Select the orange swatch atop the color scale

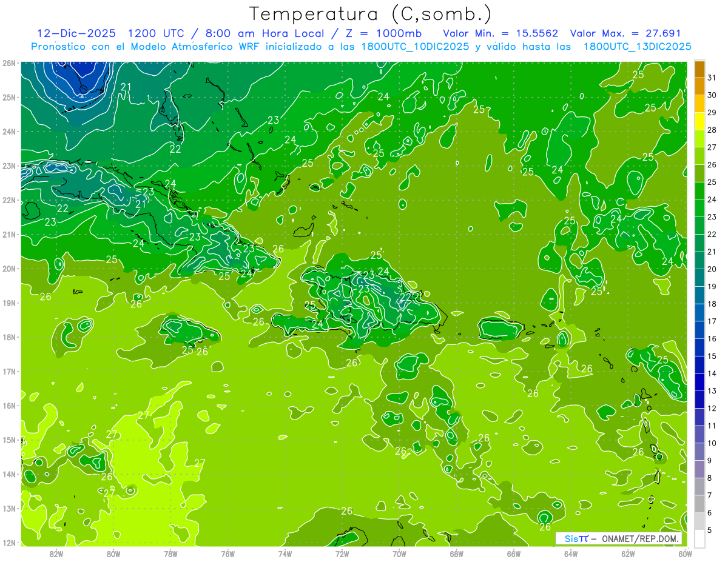tap(700, 69)
